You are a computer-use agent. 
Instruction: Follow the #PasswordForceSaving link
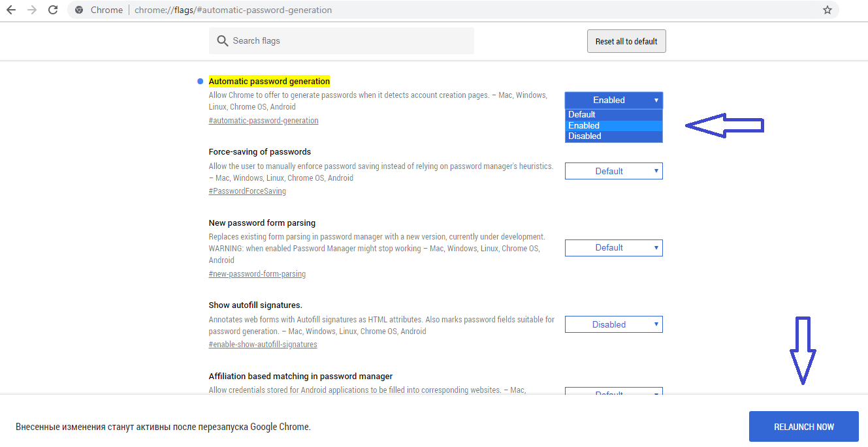pyautogui.click(x=248, y=191)
